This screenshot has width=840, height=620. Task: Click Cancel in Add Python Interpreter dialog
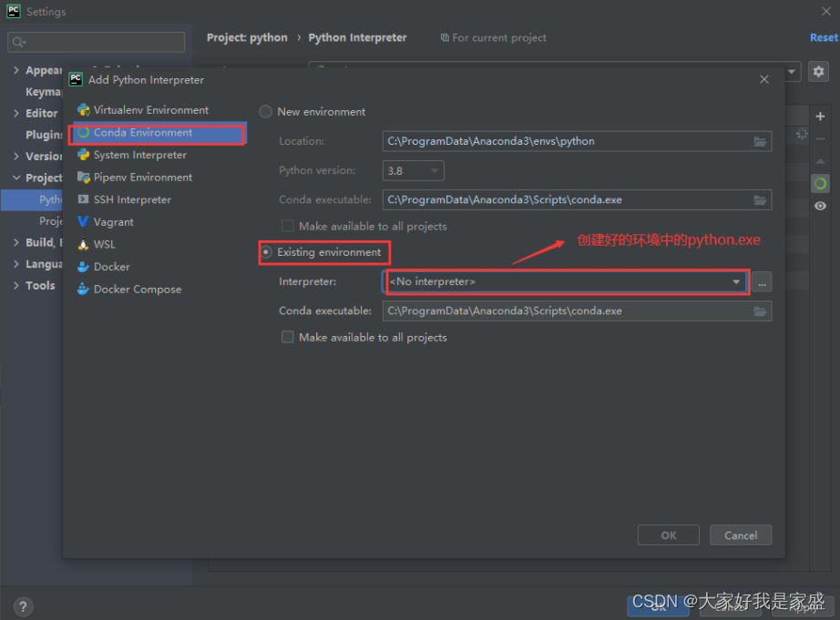(x=741, y=534)
